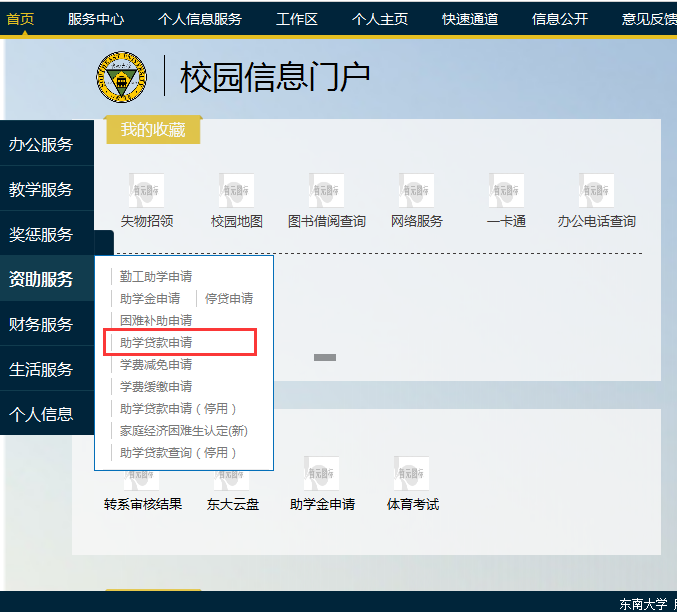Open 家庭经济困难生认定(新) link
Screen dimensions: 677x612
tap(184, 431)
